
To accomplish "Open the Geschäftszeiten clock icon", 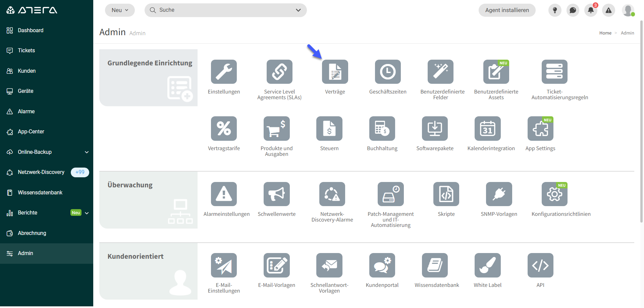I will 388,72.
